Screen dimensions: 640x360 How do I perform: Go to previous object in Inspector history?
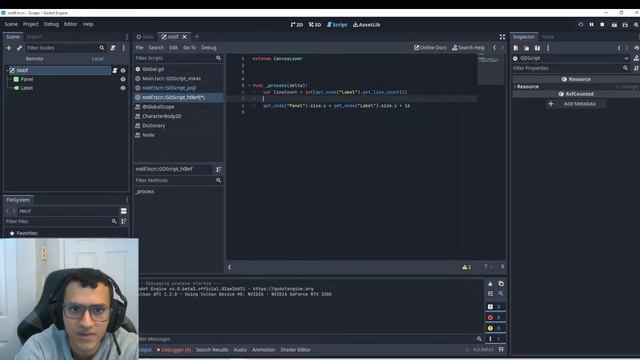pyautogui.click(x=619, y=48)
